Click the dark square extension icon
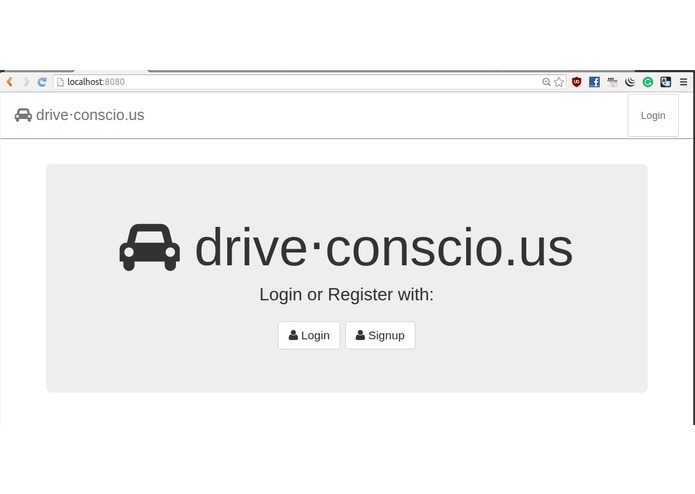The width and height of the screenshot is (695, 494). point(665,82)
